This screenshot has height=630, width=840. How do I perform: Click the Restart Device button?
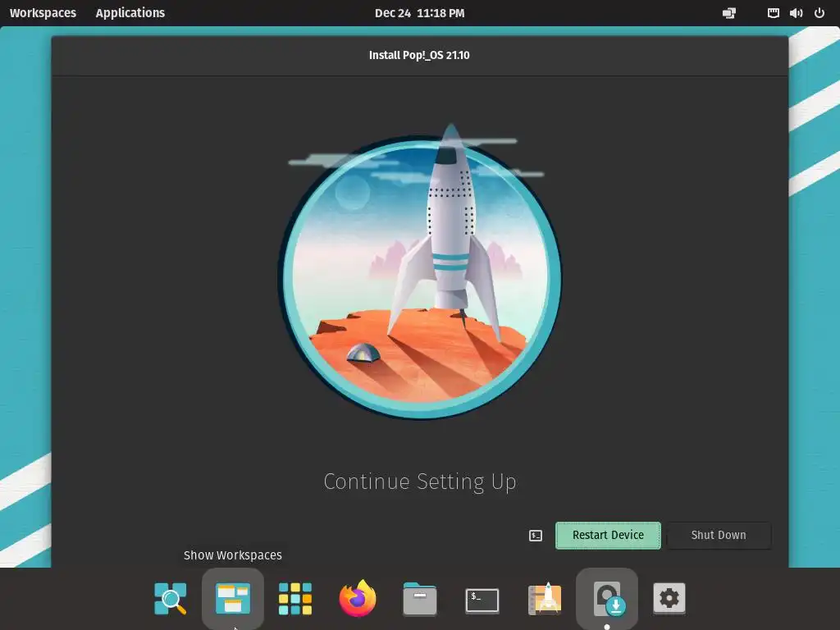click(608, 535)
